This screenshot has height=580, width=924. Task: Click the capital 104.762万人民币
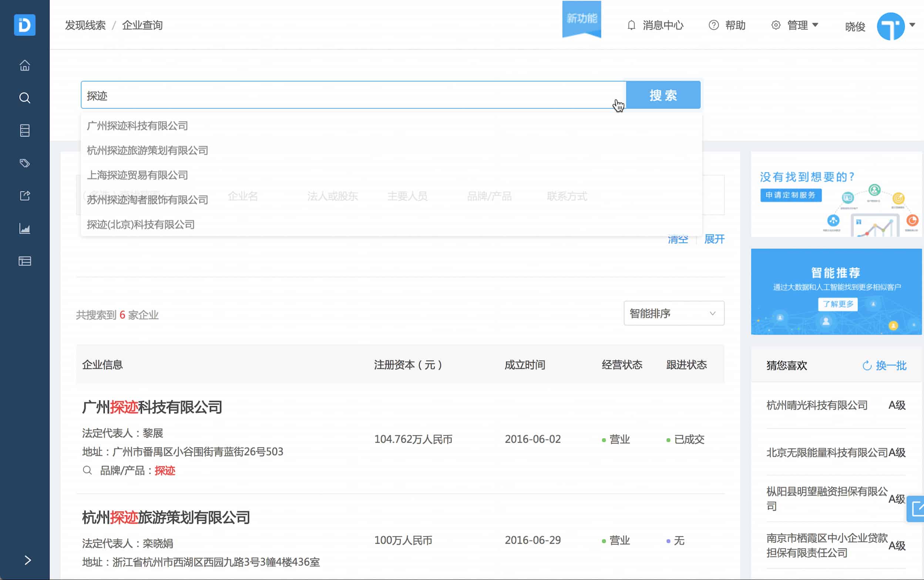(x=413, y=439)
